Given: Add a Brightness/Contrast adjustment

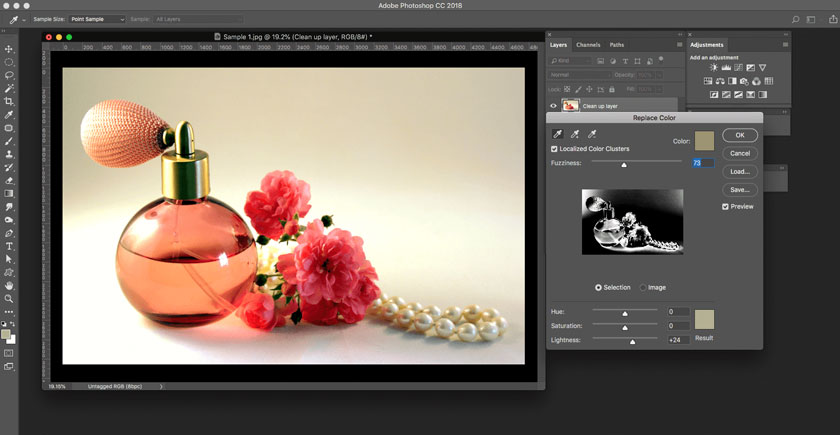Looking at the screenshot, I should point(714,68).
